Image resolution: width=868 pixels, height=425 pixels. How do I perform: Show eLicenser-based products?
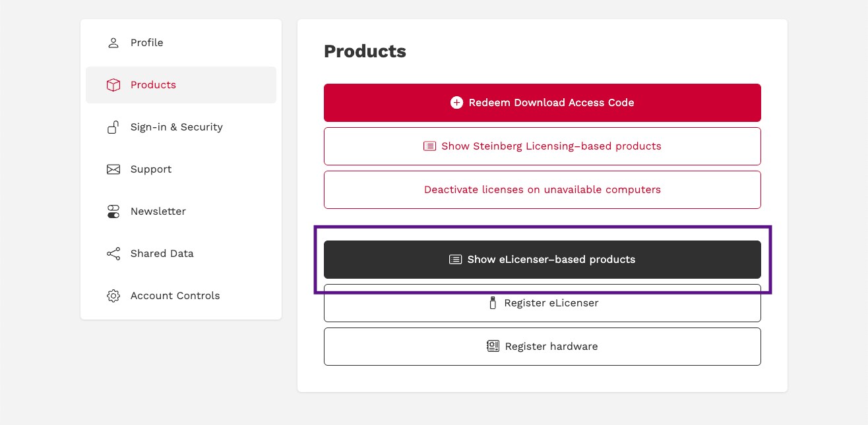pyautogui.click(x=542, y=260)
